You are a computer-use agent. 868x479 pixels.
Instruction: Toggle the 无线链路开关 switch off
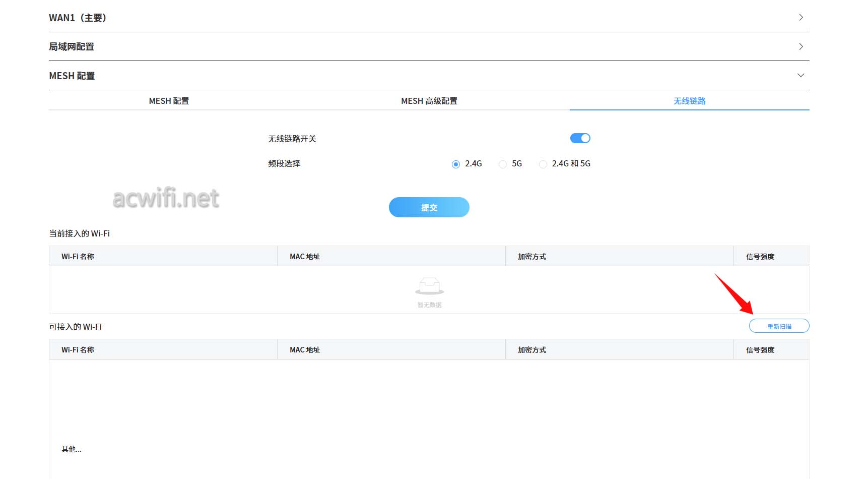point(580,138)
